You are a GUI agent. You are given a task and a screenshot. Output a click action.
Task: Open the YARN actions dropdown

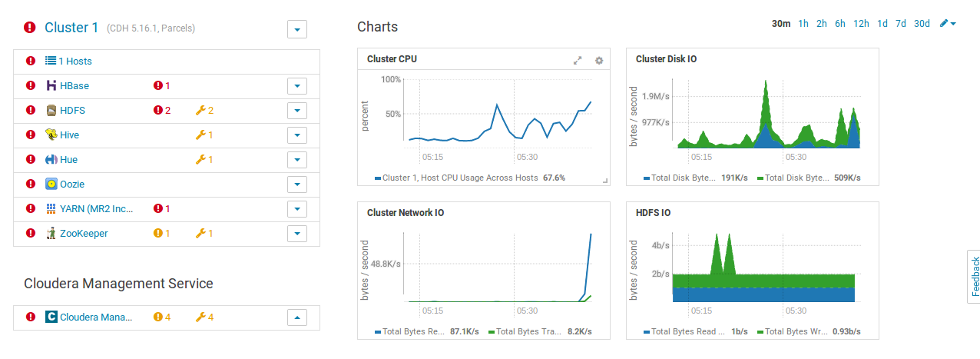[x=297, y=209]
